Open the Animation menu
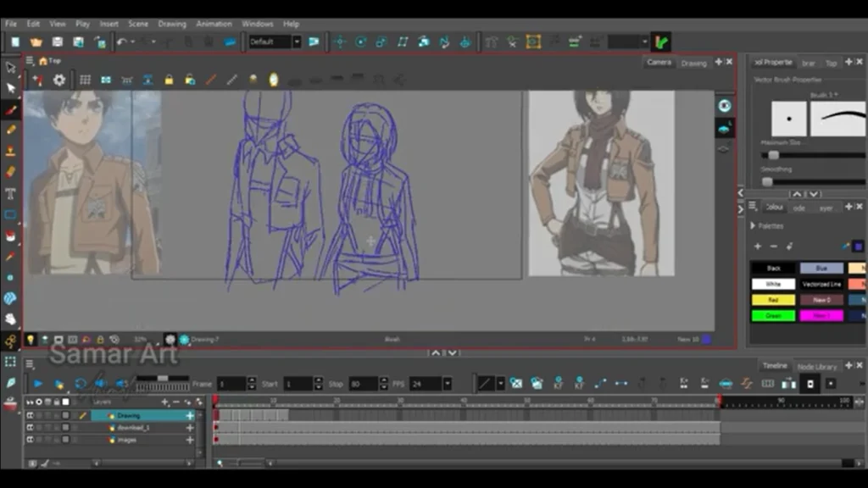868x488 pixels. (214, 23)
